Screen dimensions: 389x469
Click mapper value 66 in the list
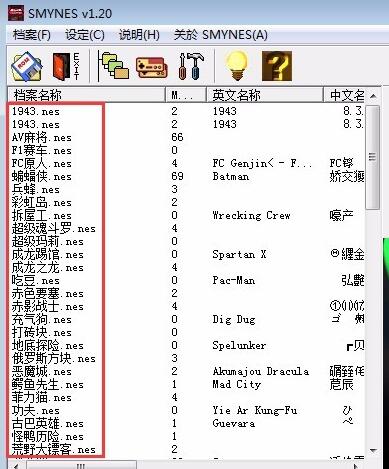click(177, 137)
